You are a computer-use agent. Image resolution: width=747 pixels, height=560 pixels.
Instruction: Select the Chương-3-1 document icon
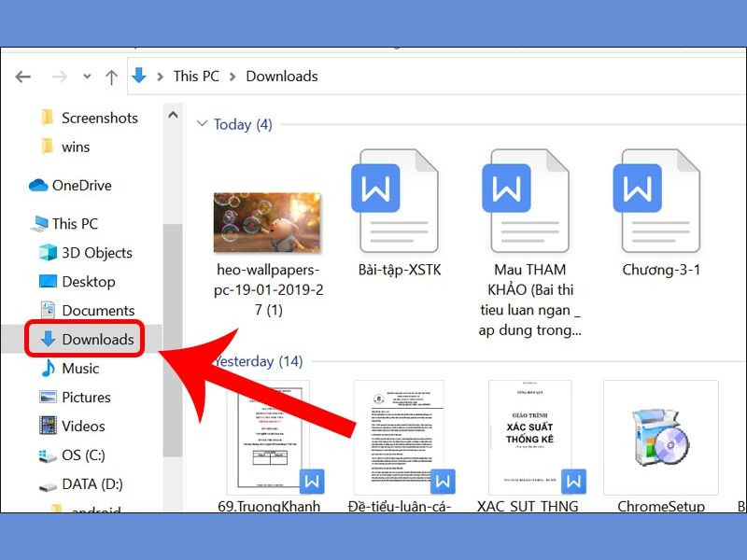(657, 201)
